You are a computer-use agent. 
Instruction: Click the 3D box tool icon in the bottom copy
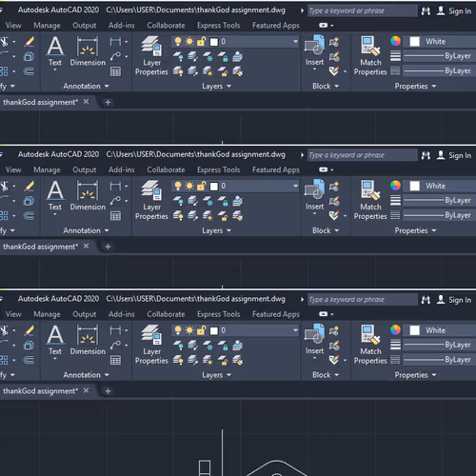29,346
